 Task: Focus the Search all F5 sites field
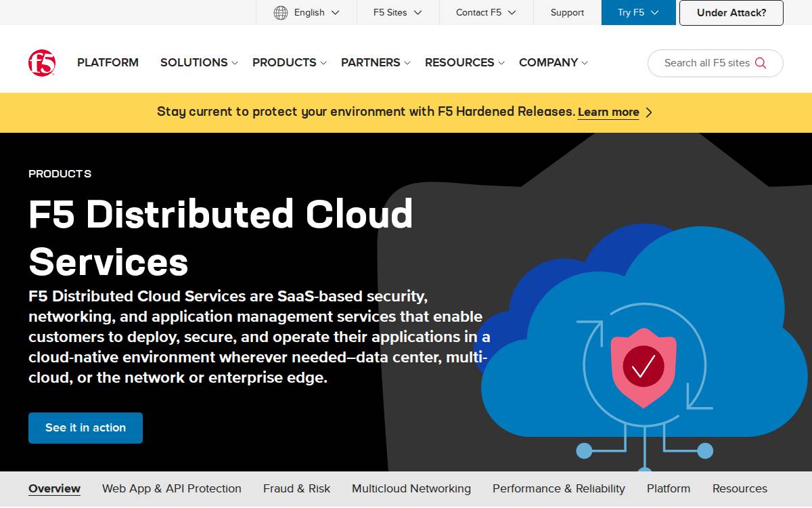point(715,63)
